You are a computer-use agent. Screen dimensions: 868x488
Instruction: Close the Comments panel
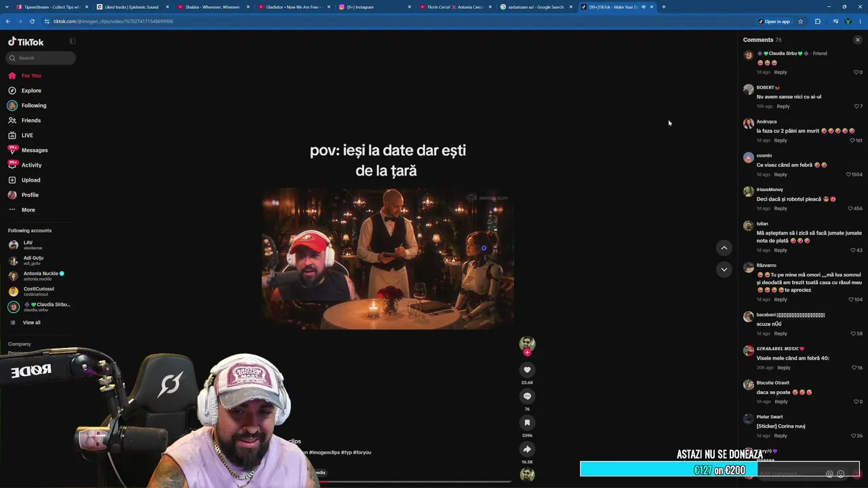coord(858,40)
